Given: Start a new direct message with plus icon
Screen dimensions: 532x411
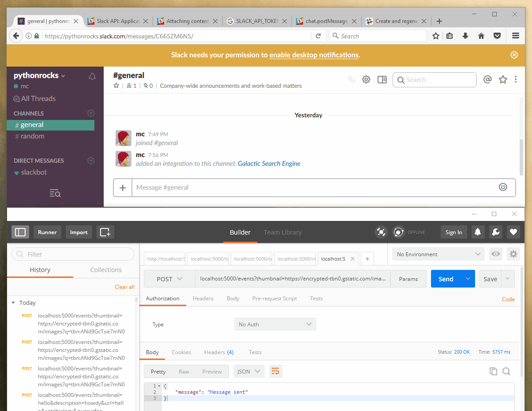Looking at the screenshot, I should coord(91,161).
